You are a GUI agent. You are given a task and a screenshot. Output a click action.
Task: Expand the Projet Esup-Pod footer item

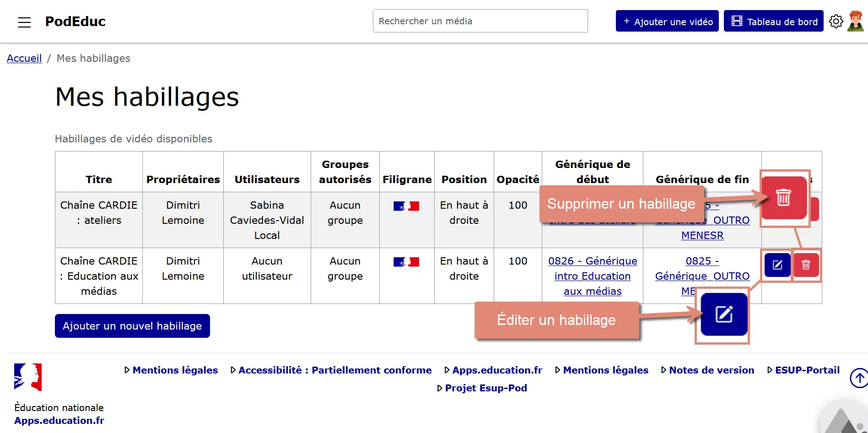(482, 388)
